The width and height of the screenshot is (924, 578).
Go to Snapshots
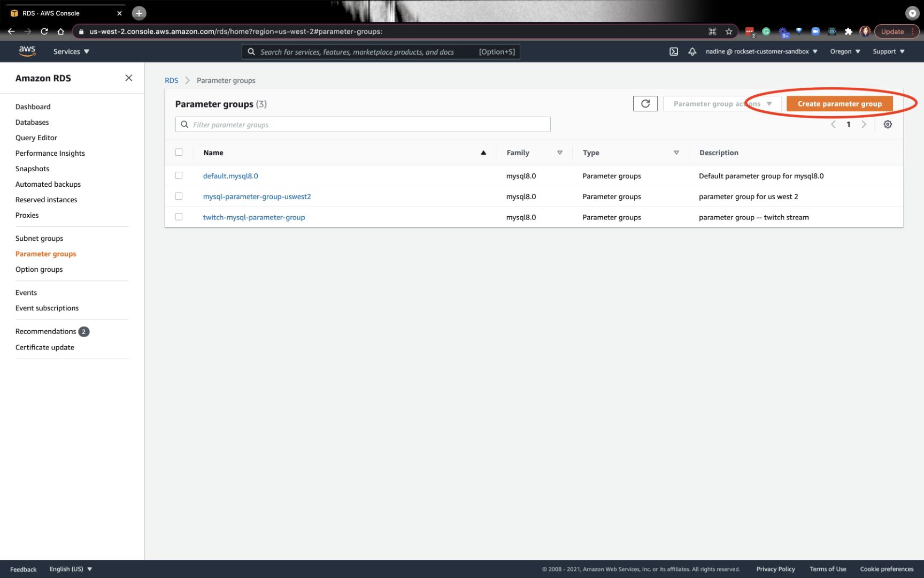32,169
